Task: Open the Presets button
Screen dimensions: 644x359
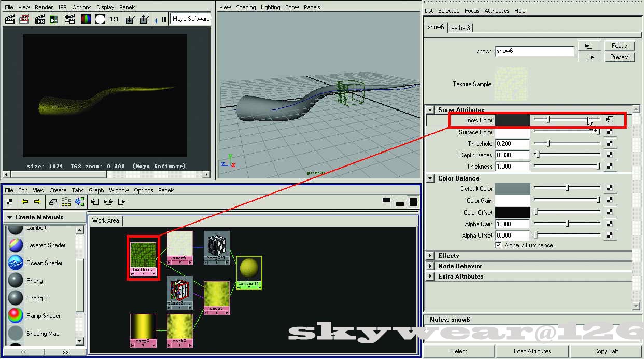Action: coord(620,57)
